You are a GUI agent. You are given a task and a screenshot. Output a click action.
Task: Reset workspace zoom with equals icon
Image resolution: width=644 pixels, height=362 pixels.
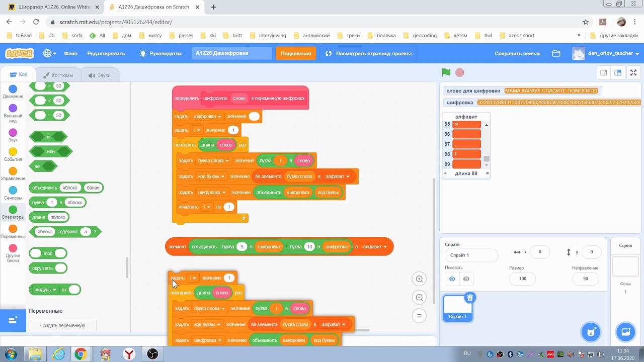(x=419, y=316)
